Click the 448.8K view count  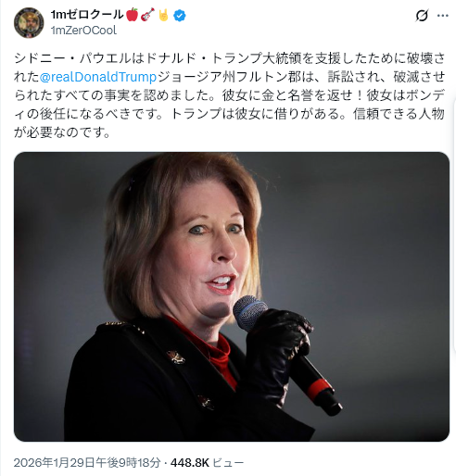(x=190, y=462)
